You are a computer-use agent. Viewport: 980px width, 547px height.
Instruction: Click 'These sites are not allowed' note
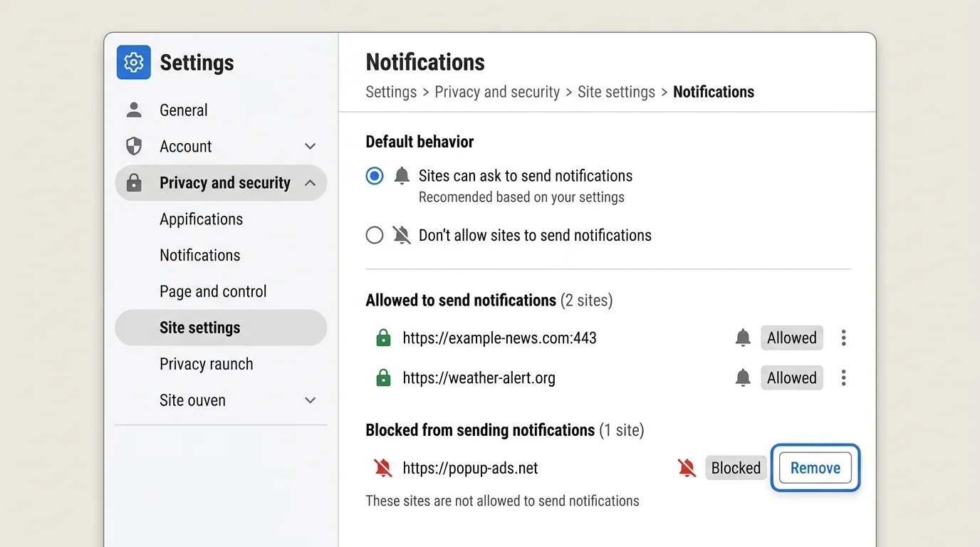point(502,501)
